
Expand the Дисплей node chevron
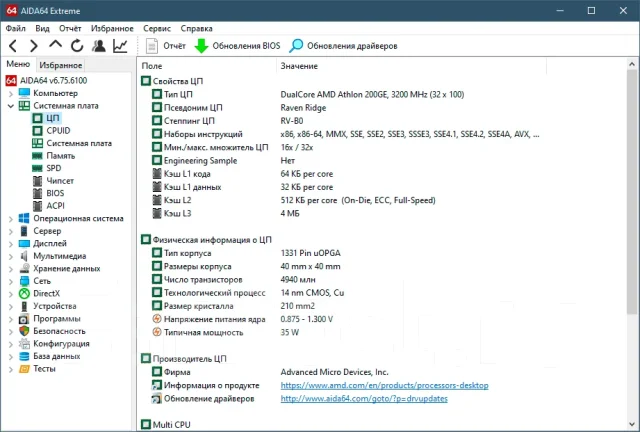11,244
